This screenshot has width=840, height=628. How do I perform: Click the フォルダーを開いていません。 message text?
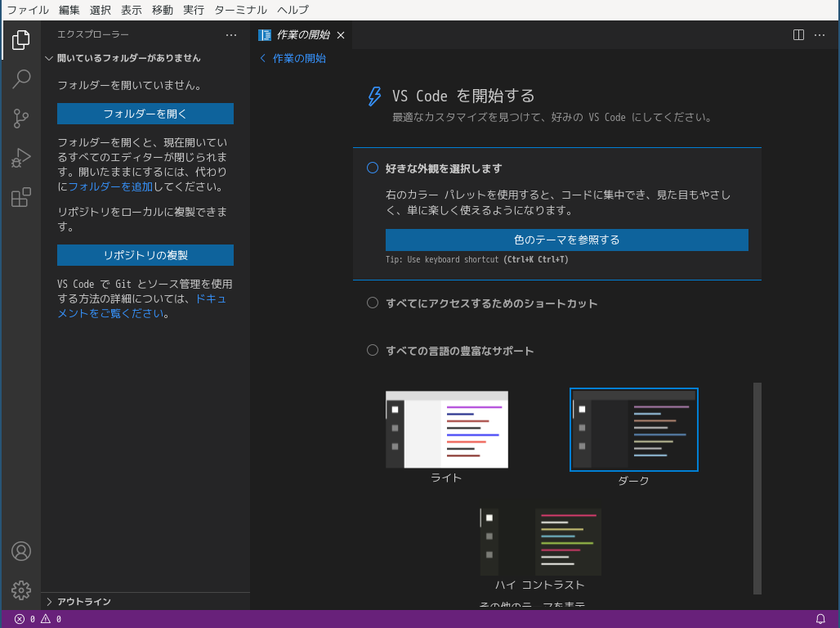tap(132, 85)
